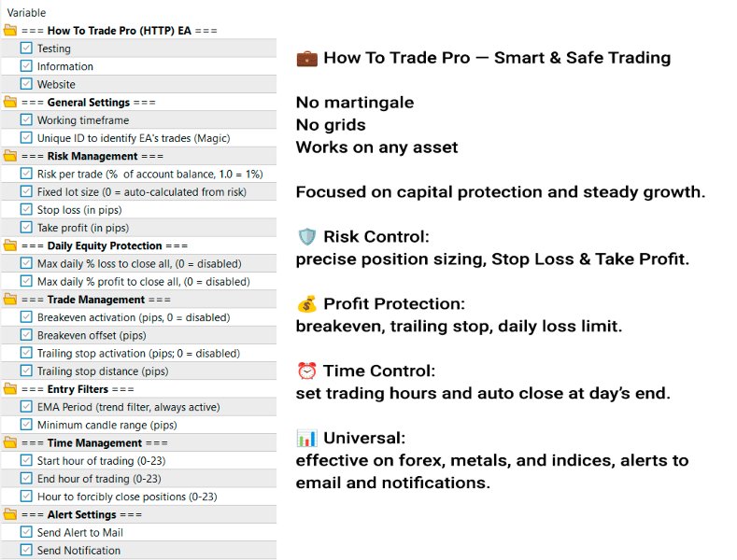Click the Trade Management folder icon
This screenshot has height=560, width=737.
[x=10, y=300]
